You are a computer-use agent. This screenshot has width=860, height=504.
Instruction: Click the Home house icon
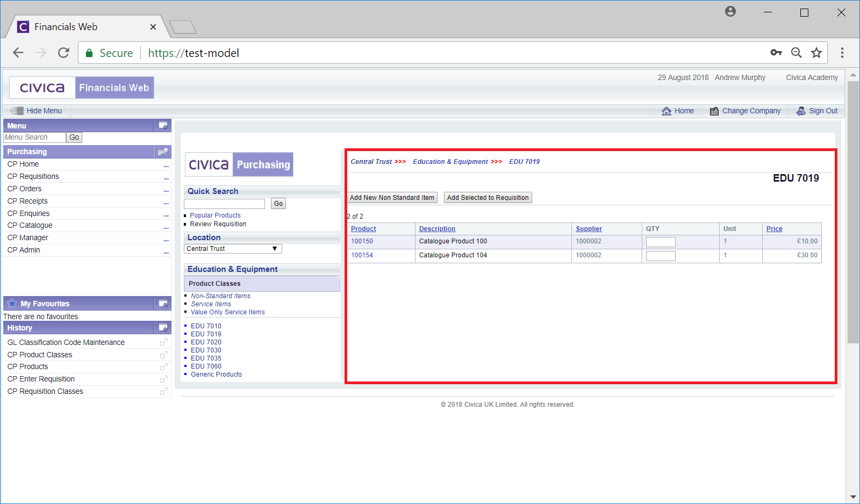point(666,111)
